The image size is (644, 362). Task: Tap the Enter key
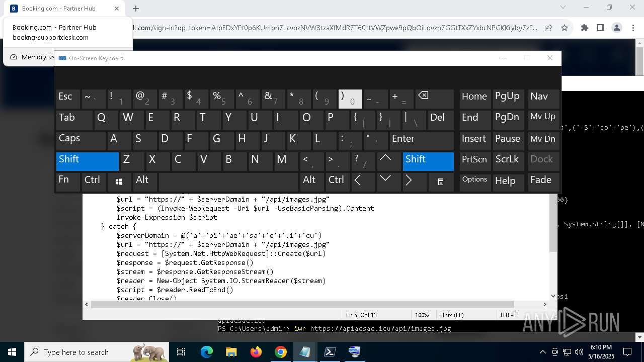pyautogui.click(x=421, y=140)
